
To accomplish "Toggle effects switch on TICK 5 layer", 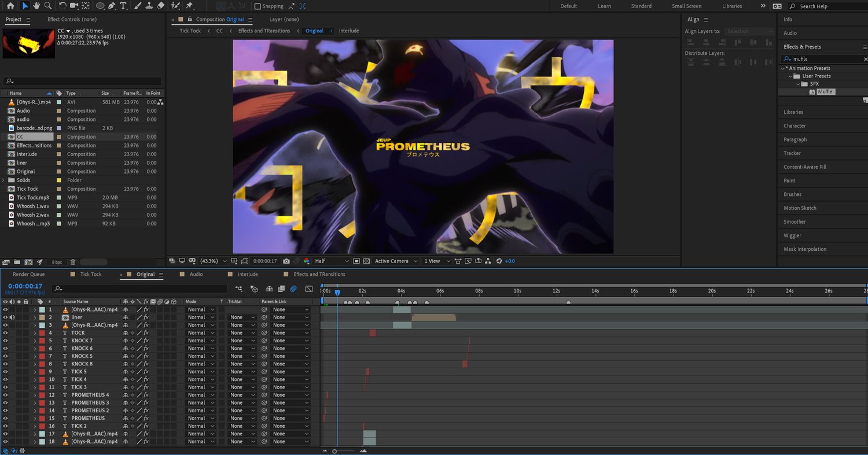I will point(146,372).
